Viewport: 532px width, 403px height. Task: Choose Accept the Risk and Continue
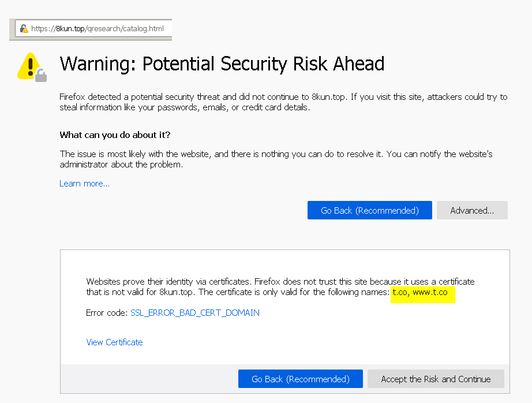(436, 379)
